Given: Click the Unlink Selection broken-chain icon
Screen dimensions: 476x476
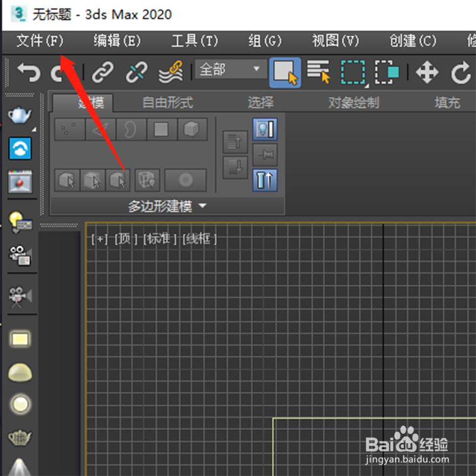Looking at the screenshot, I should point(137,72).
